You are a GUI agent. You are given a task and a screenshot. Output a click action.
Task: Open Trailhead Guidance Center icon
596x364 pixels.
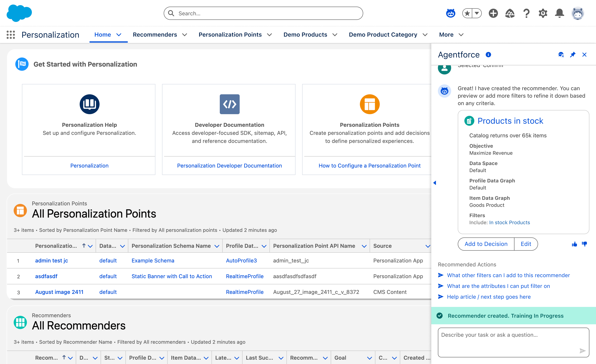(510, 13)
